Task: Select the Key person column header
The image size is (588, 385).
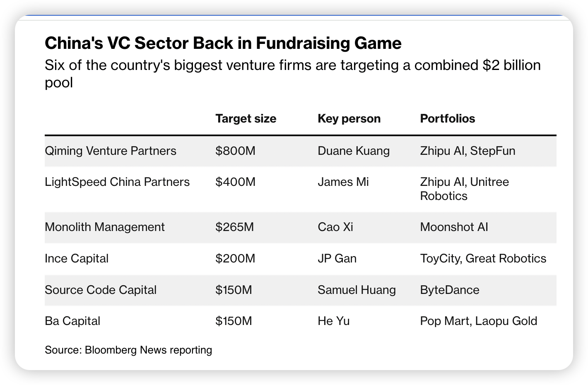Action: (x=349, y=119)
